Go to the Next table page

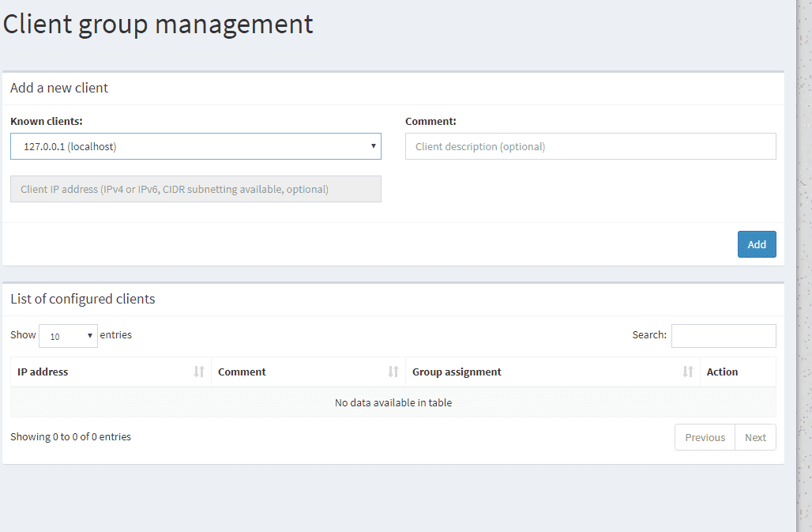point(755,437)
